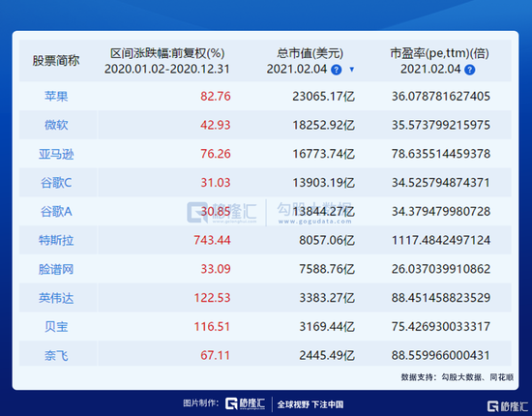The height and width of the screenshot is (416, 532).
Task: Select the 743.44 gain cell for 特斯拉
Action: [x=212, y=241]
